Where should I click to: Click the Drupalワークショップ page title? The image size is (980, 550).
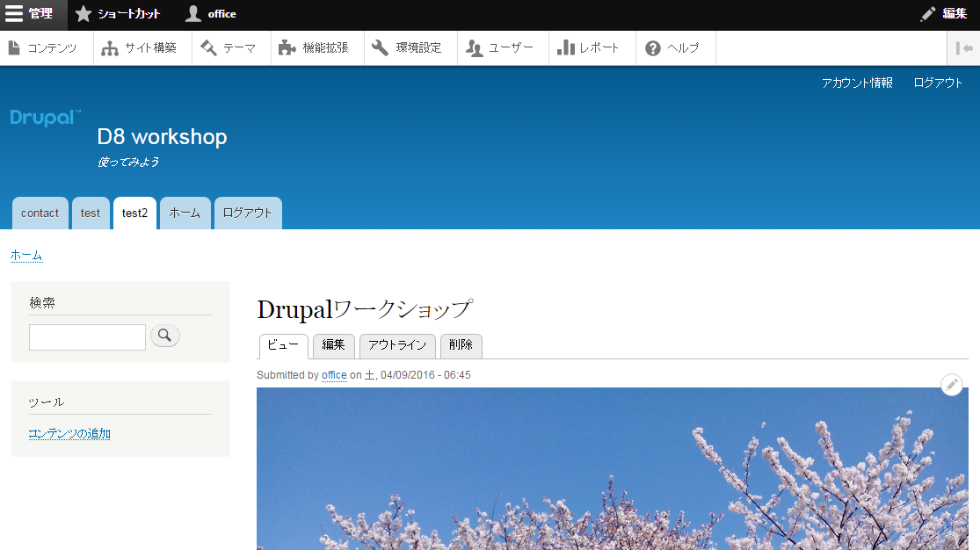(x=365, y=309)
